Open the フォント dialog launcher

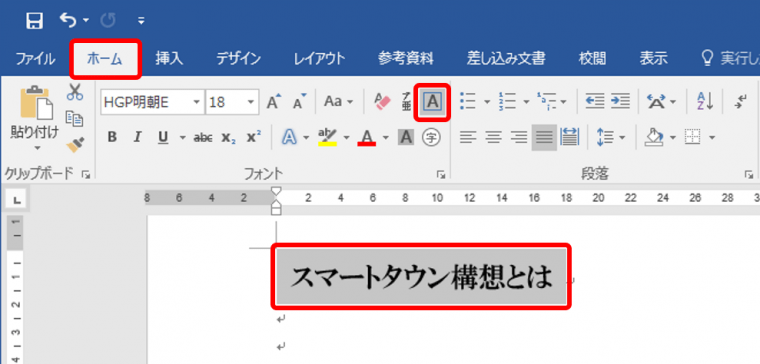441,175
